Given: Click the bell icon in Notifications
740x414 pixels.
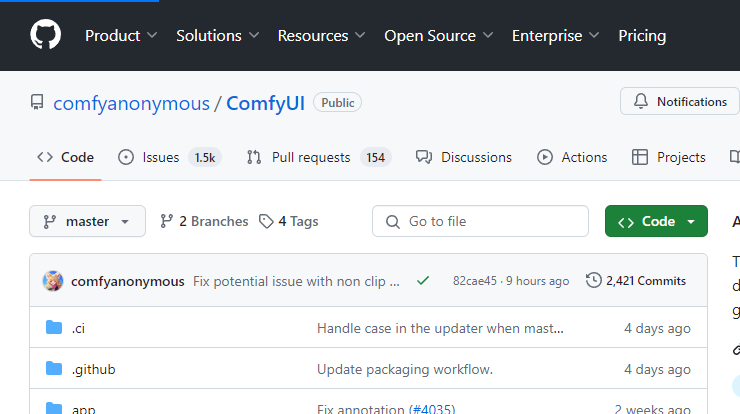Looking at the screenshot, I should [x=640, y=101].
